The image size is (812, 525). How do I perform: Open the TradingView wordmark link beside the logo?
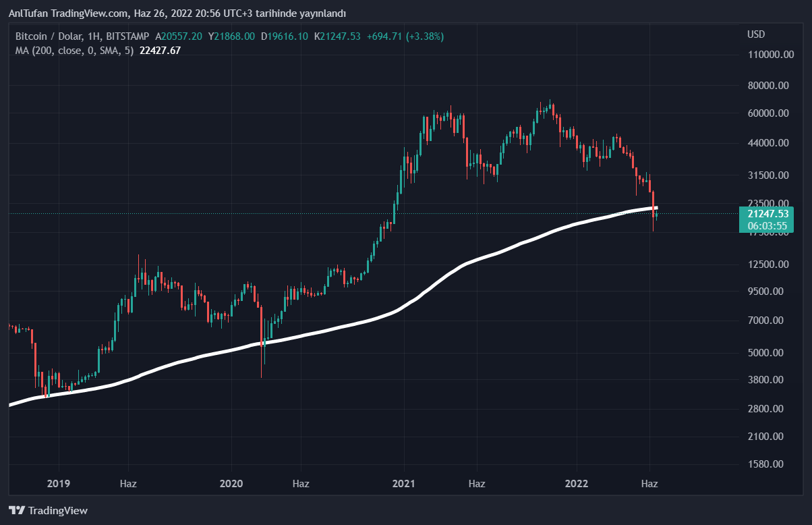point(57,511)
